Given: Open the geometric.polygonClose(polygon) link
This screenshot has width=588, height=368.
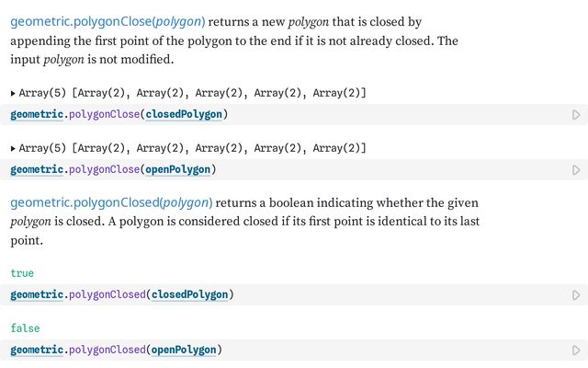Looking at the screenshot, I should 107,22.
